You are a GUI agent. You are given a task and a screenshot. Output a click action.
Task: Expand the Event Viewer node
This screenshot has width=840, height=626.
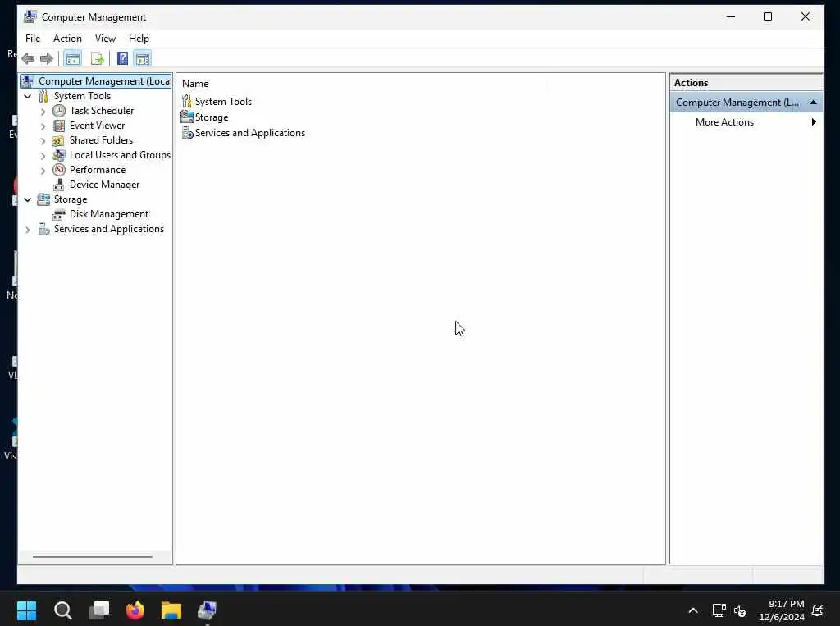(43, 126)
